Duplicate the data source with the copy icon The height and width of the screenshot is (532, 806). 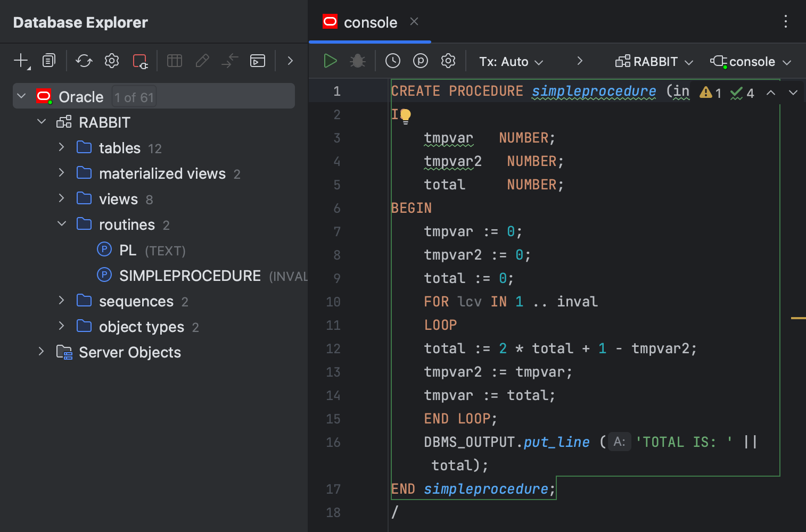pyautogui.click(x=48, y=61)
